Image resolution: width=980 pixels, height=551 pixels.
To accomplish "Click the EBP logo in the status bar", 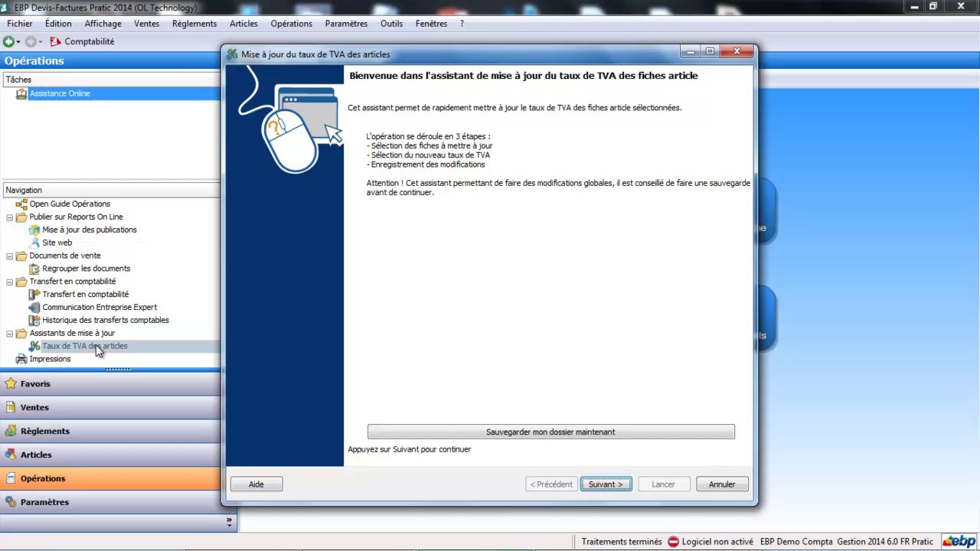I will pos(959,541).
